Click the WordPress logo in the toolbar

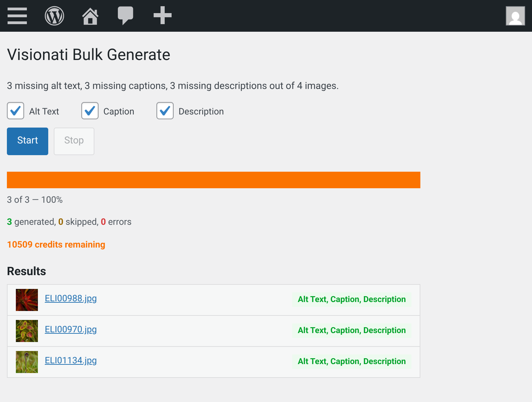pos(54,16)
